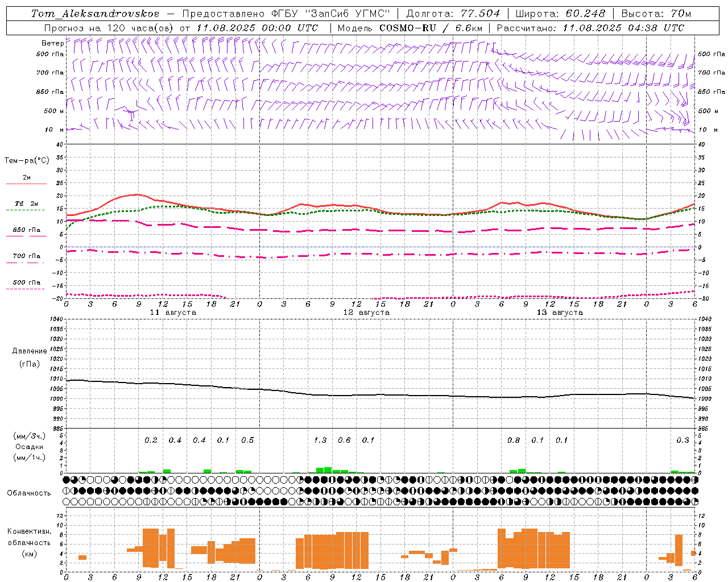The image size is (728, 582).
Task: Click the Ветер panel label
Action: pos(52,43)
